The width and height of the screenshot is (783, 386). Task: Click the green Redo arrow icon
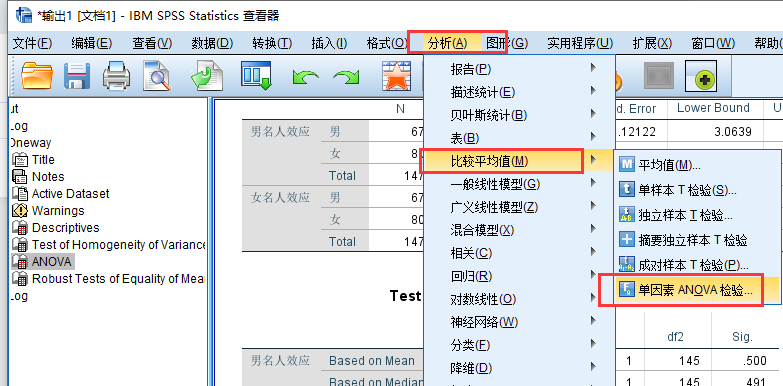[x=346, y=78]
